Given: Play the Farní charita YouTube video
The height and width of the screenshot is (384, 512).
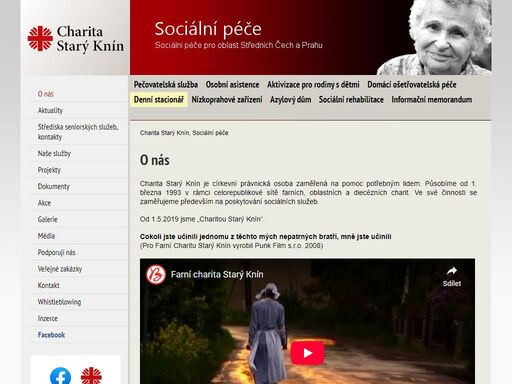Looking at the screenshot, I should [x=307, y=353].
